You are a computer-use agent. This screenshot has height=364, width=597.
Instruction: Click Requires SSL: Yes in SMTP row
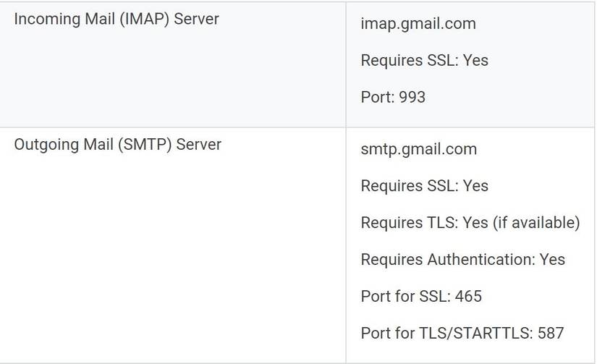[424, 186]
